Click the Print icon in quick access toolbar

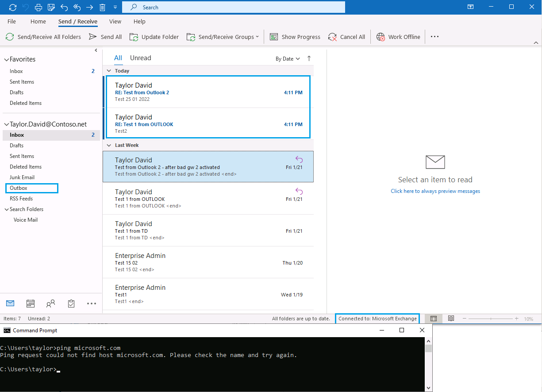pyautogui.click(x=38, y=7)
